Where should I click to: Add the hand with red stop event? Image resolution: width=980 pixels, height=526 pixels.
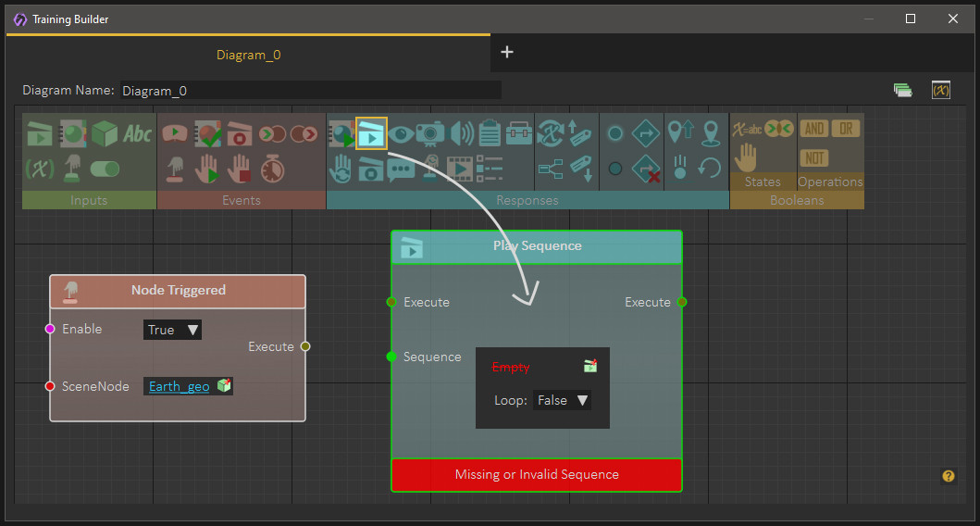239,169
